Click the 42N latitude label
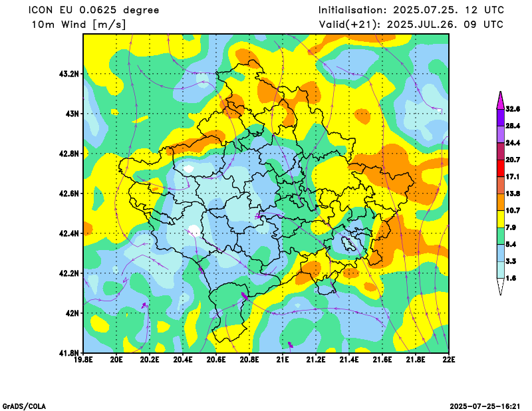This screenshot has height=411, width=532. point(72,313)
